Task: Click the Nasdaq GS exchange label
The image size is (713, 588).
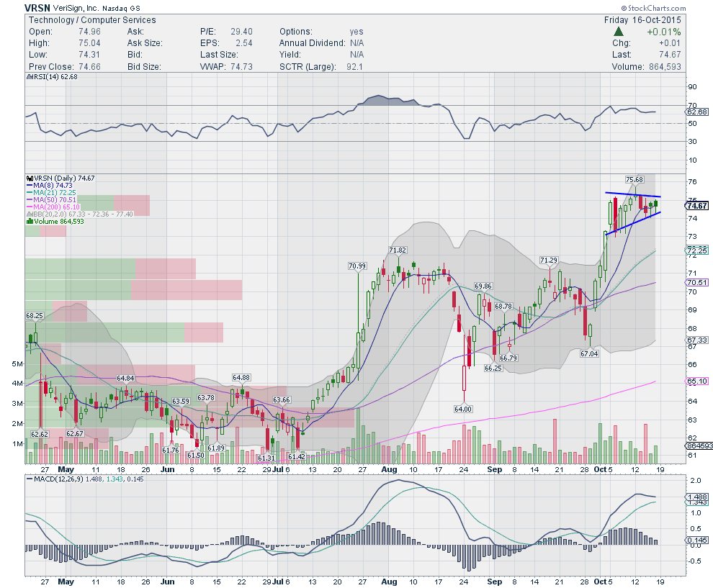Action: pyautogui.click(x=121, y=8)
